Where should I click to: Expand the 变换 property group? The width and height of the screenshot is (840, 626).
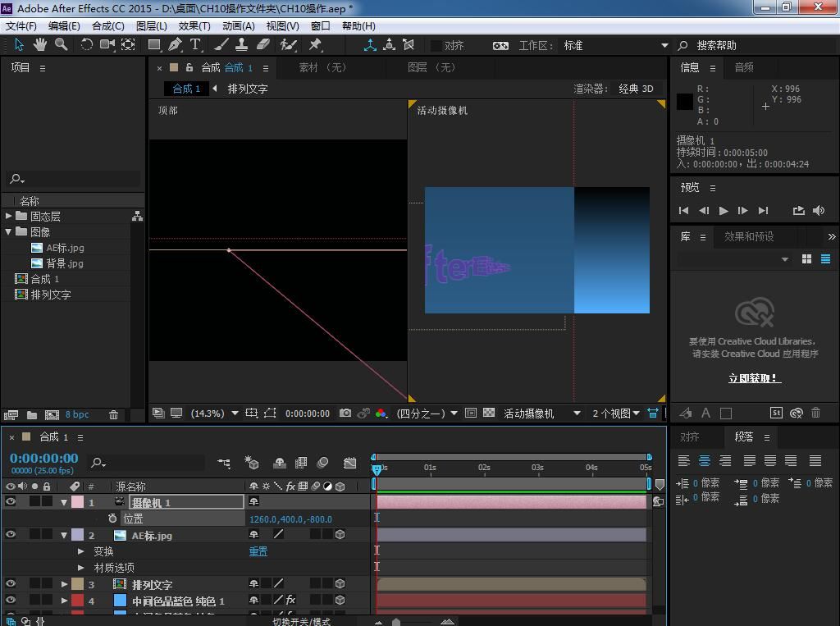[81, 551]
